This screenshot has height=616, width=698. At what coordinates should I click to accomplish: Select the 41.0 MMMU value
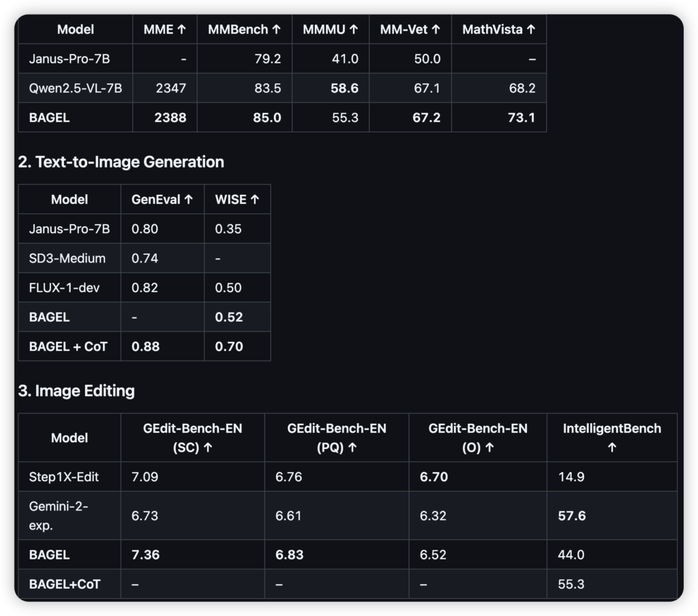tap(345, 59)
